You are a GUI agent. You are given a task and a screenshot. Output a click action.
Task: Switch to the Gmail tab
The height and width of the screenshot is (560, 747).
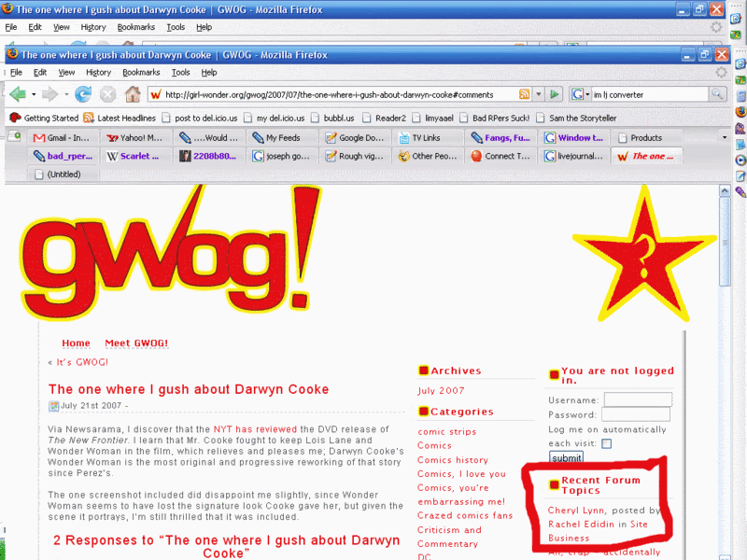pos(63,138)
